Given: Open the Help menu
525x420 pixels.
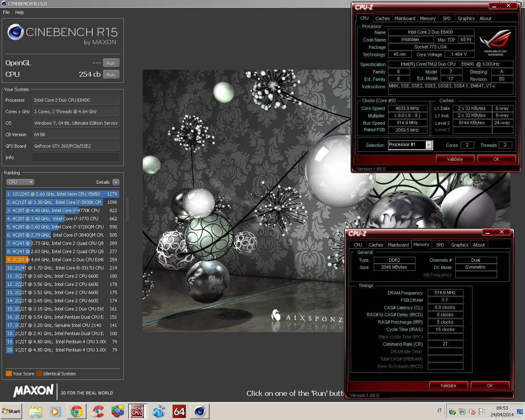Looking at the screenshot, I should [20, 12].
